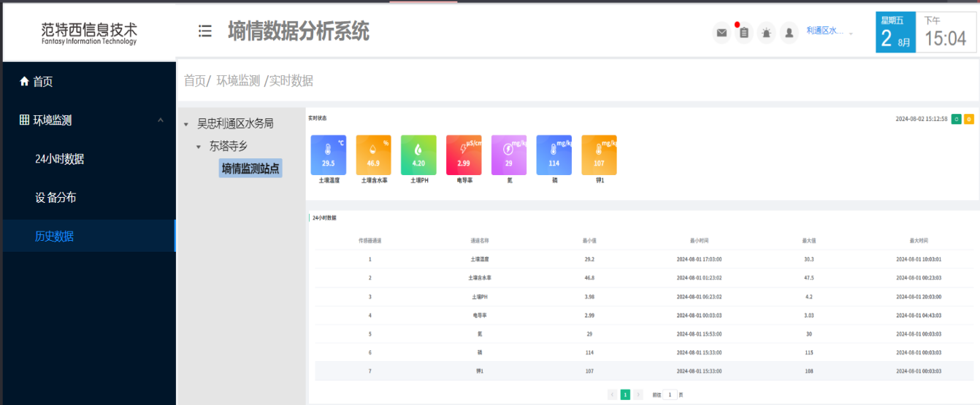This screenshot has width=980, height=405.
Task: Click the 土壤PH card showing 4.20
Action: (418, 155)
